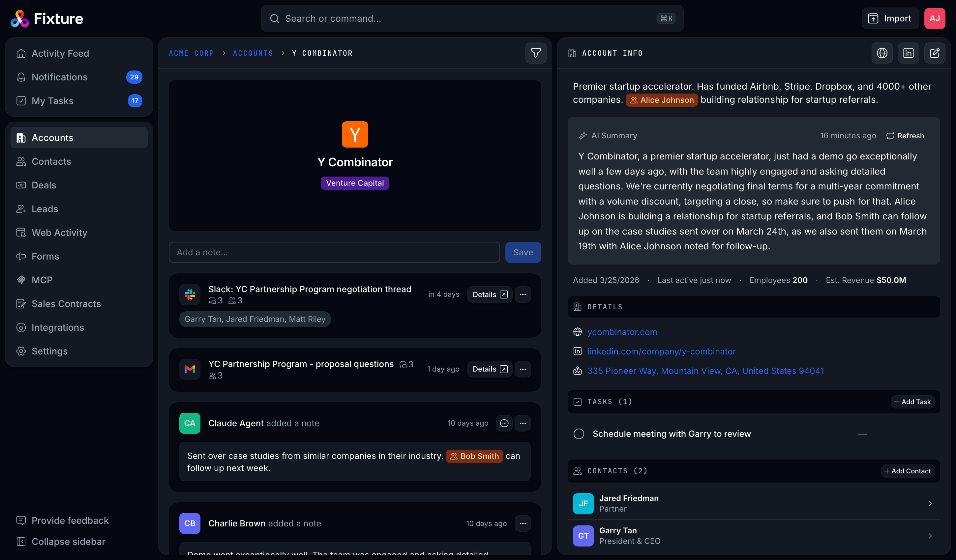Open the overflow menu on the Slack thread
This screenshot has height=560, width=956.
tap(523, 294)
